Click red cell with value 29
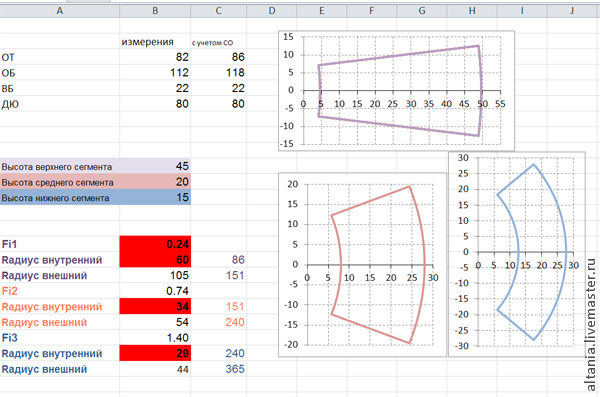 (155, 353)
